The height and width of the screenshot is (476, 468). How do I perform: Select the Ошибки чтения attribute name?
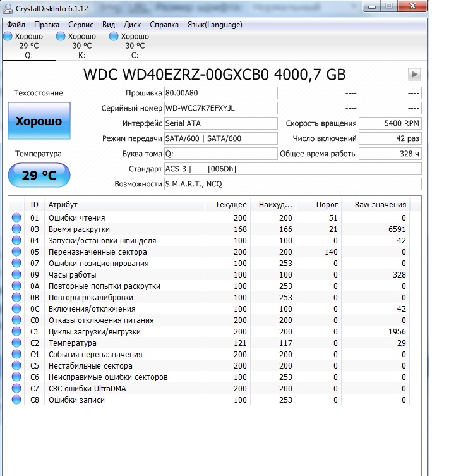(76, 218)
